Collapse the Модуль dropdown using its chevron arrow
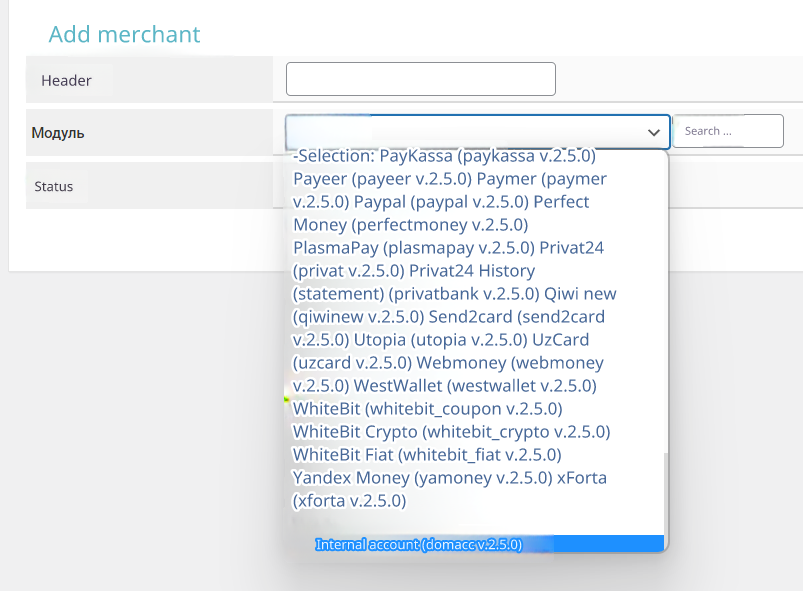Image resolution: width=803 pixels, height=591 pixels. click(654, 132)
